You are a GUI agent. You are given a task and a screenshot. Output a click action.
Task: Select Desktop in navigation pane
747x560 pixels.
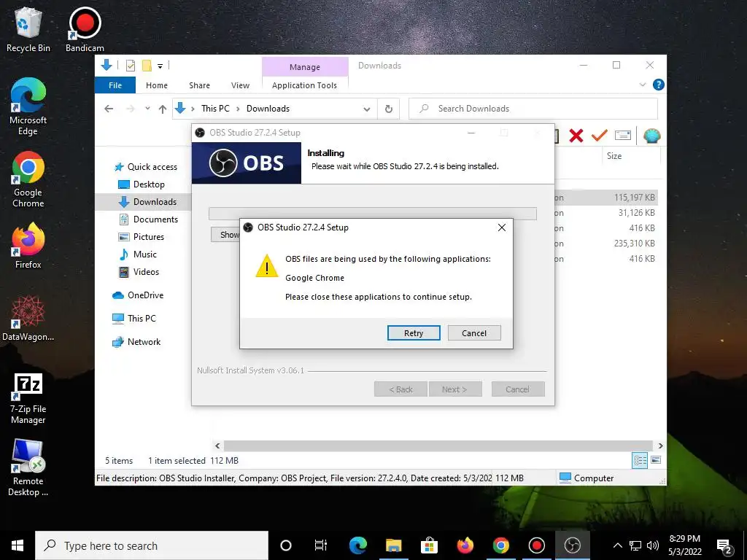(142, 184)
